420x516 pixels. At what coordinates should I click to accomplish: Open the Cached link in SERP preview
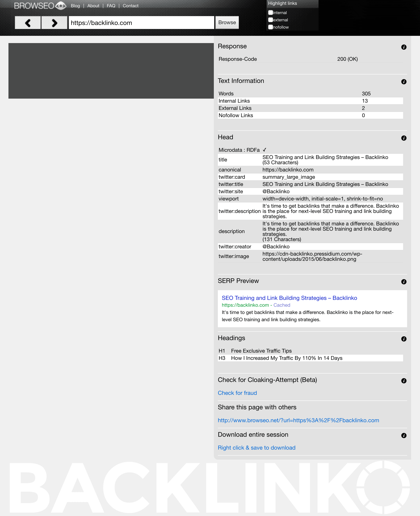tap(282, 305)
